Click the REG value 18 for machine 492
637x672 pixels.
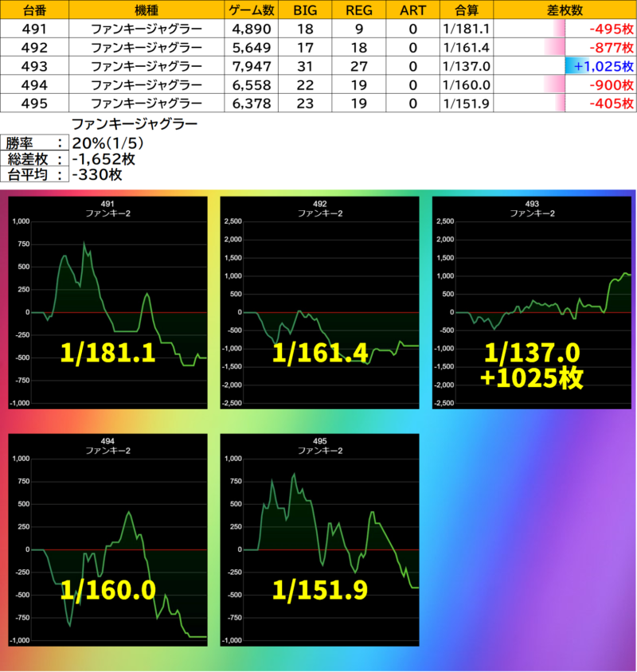[359, 47]
